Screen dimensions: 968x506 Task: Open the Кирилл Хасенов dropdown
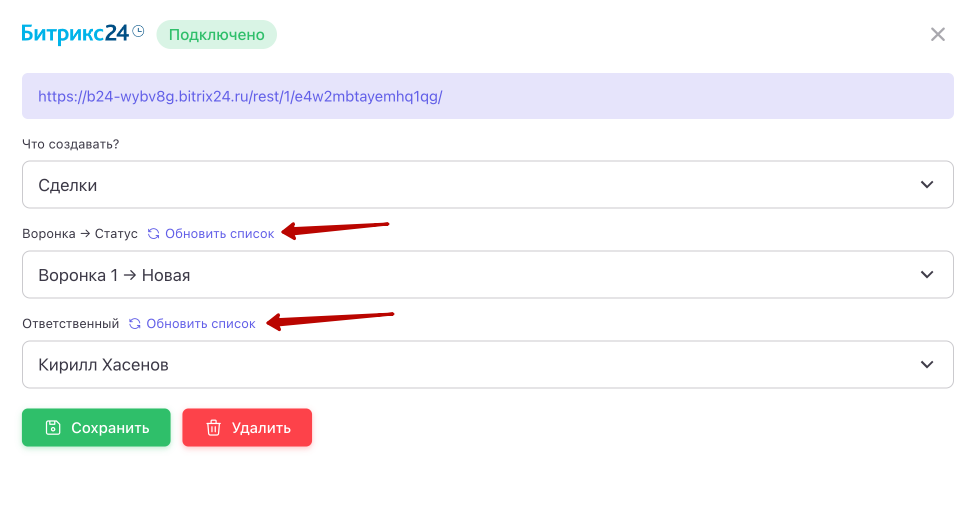[x=487, y=365]
